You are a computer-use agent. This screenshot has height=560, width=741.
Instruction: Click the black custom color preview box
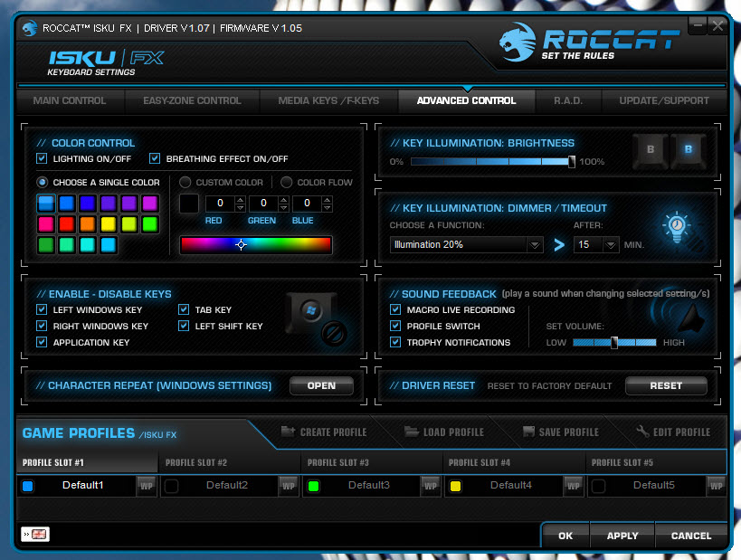click(189, 204)
